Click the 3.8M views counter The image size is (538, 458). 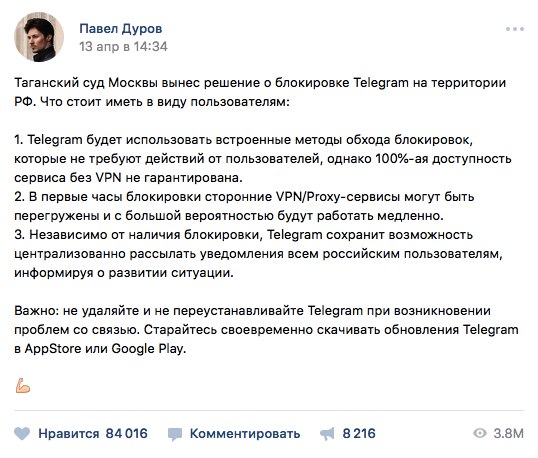click(508, 434)
